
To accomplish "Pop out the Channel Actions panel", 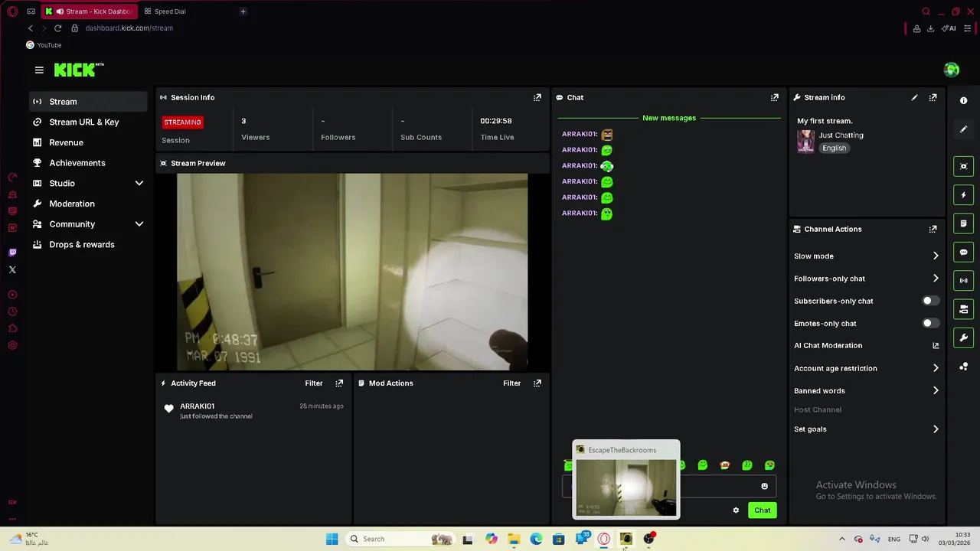I will tap(933, 229).
